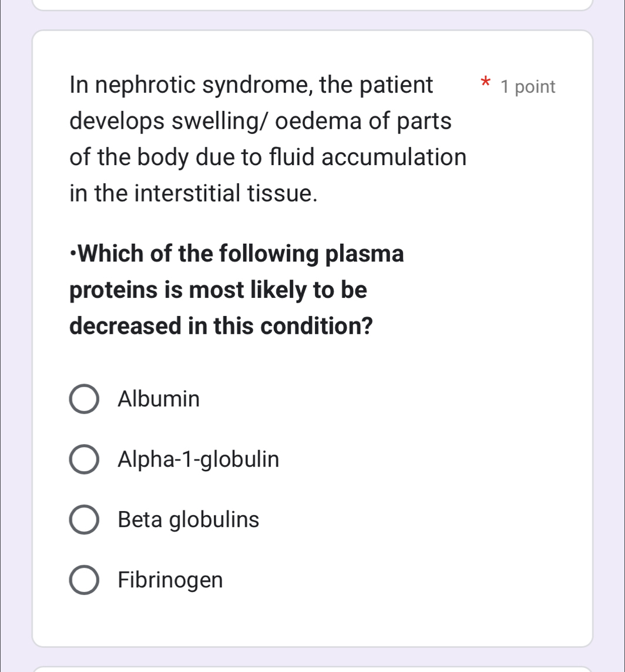The image size is (625, 672).
Task: Click the "In nephrotic syndrome, the patient" line
Action: pyautogui.click(x=251, y=86)
